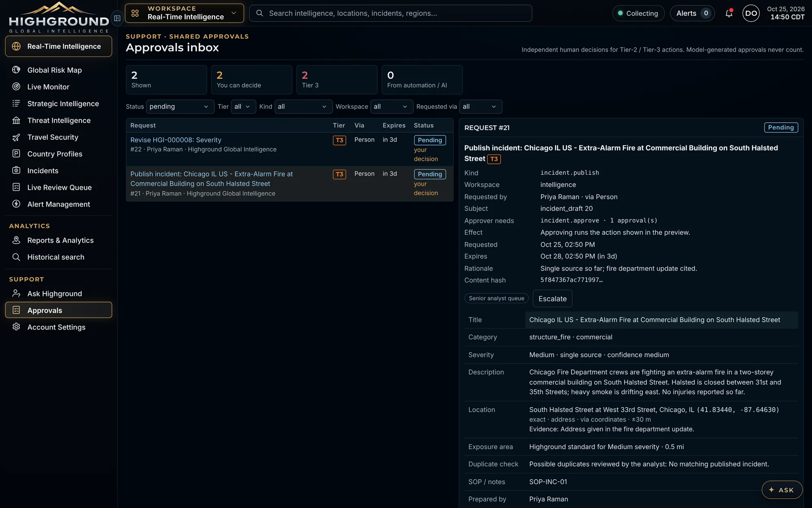Click the Country Profiles icon
This screenshot has width=812, height=508.
tap(16, 154)
